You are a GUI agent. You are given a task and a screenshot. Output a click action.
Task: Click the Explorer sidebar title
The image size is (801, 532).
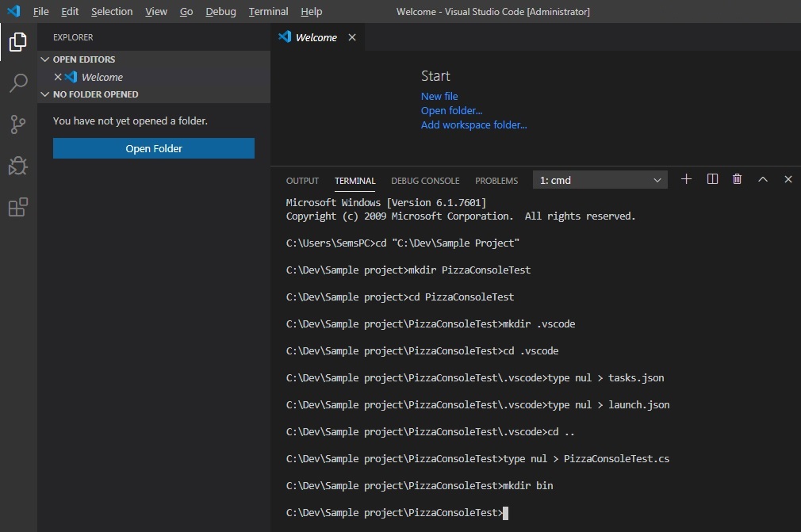(73, 37)
